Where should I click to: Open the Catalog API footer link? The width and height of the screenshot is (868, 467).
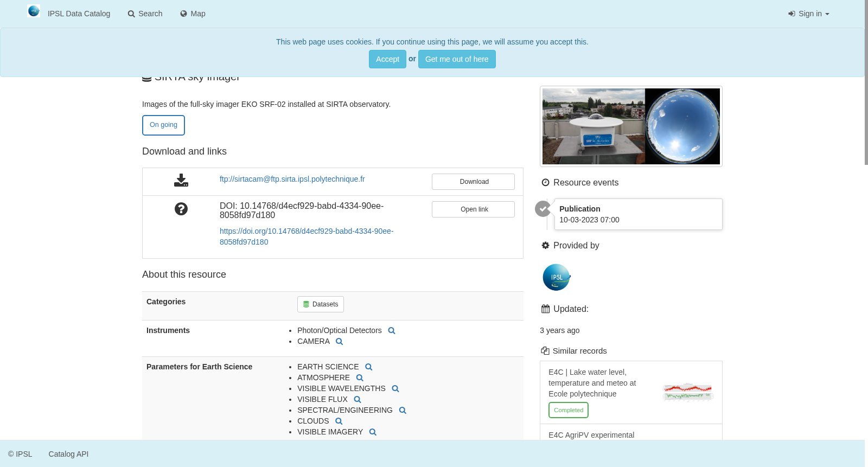click(x=68, y=454)
